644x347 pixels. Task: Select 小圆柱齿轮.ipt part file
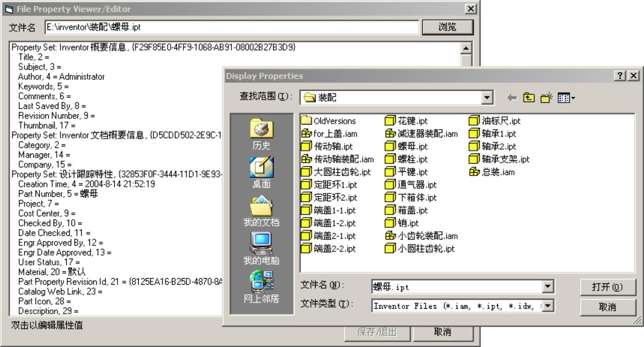pos(420,249)
